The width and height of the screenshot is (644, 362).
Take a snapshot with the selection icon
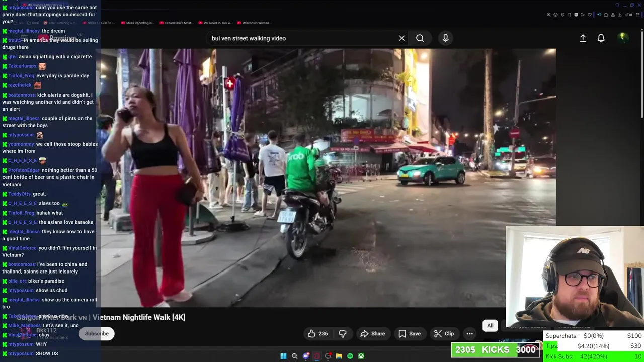click(x=569, y=15)
